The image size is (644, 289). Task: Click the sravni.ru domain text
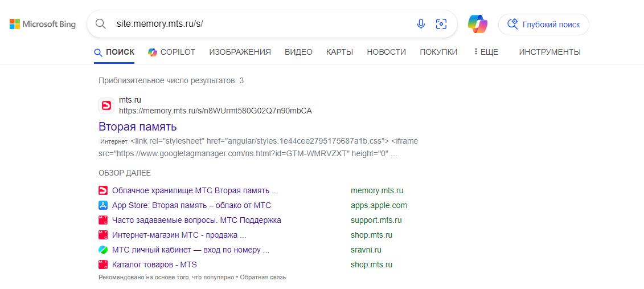coord(366,250)
